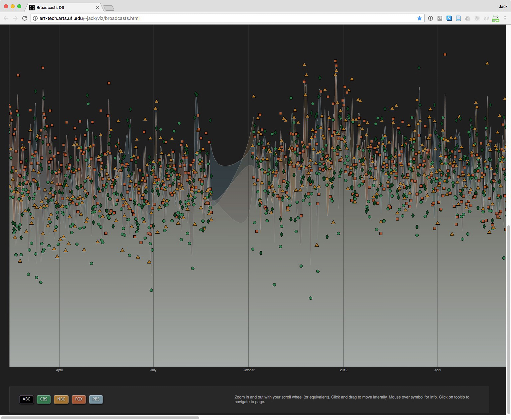Toggle the ABC network filter
Screen dimensions: 511x420
[x=26, y=399]
